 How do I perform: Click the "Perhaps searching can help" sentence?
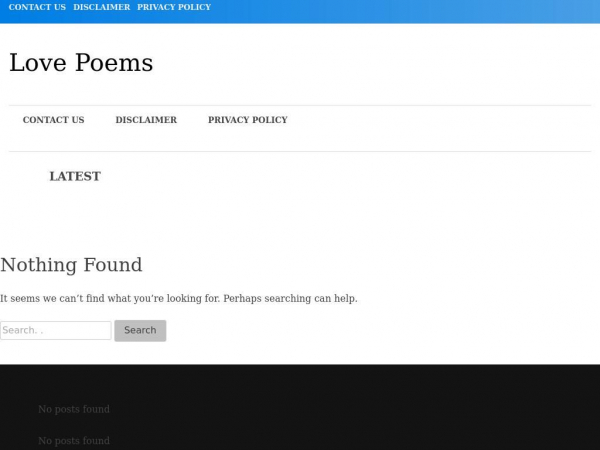(290, 299)
